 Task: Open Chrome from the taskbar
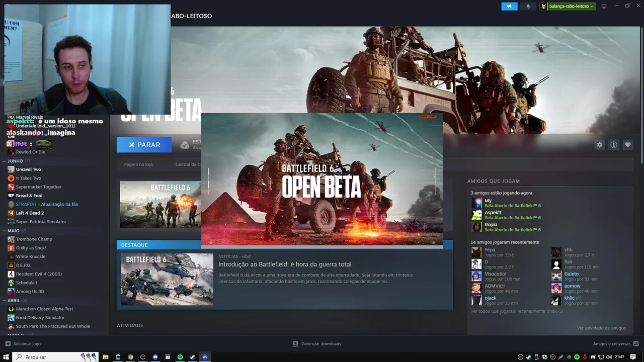tap(130, 357)
